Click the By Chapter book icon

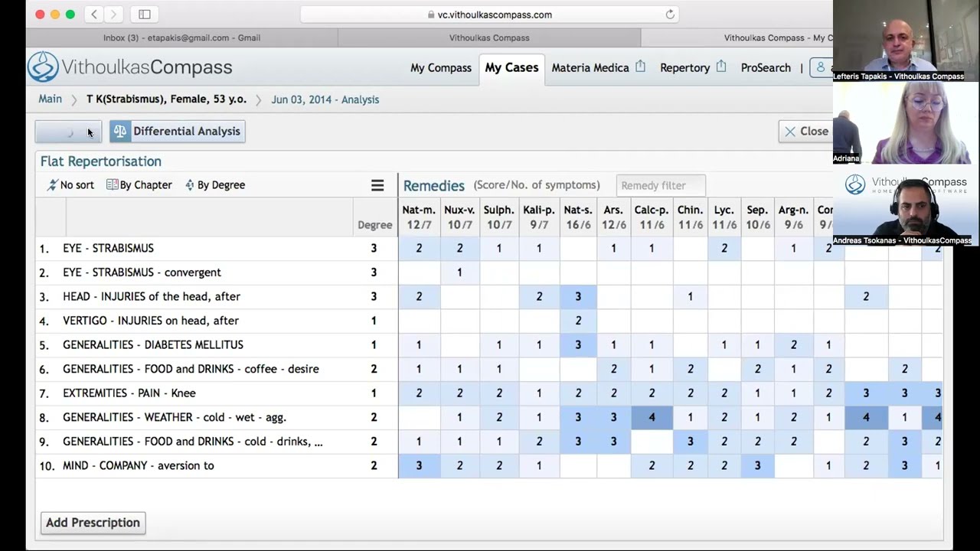click(112, 185)
